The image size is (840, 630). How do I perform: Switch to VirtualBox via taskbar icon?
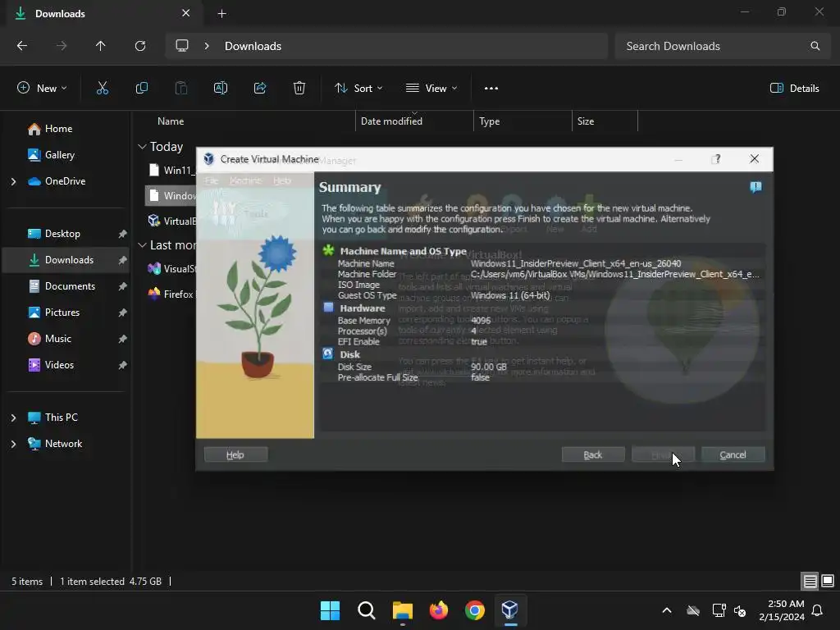(x=509, y=610)
